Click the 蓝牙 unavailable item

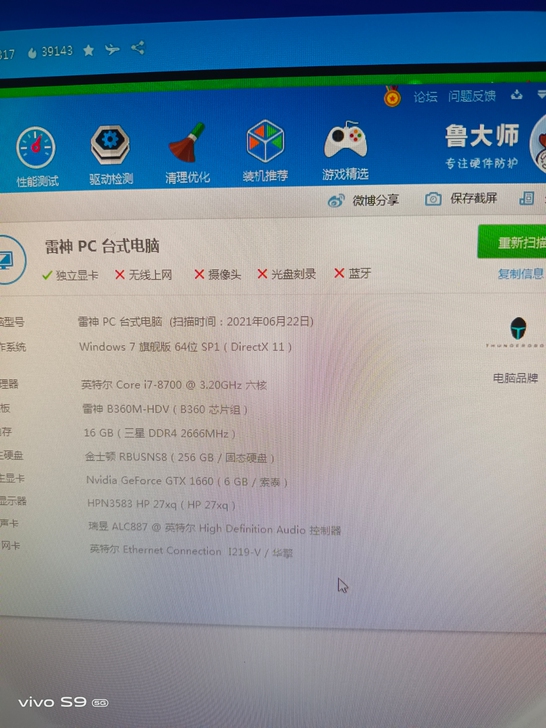pyautogui.click(x=353, y=273)
